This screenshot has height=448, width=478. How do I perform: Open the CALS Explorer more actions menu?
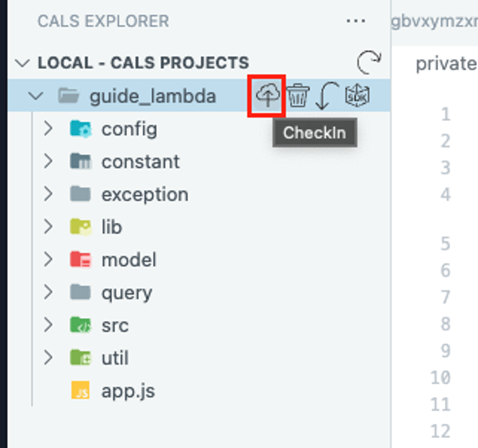point(356,21)
